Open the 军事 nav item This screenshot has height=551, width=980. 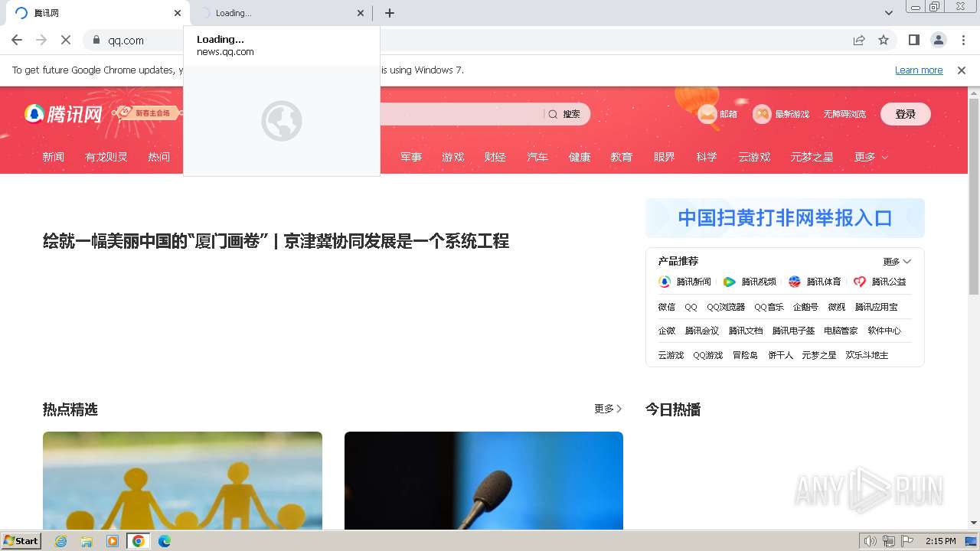click(411, 157)
